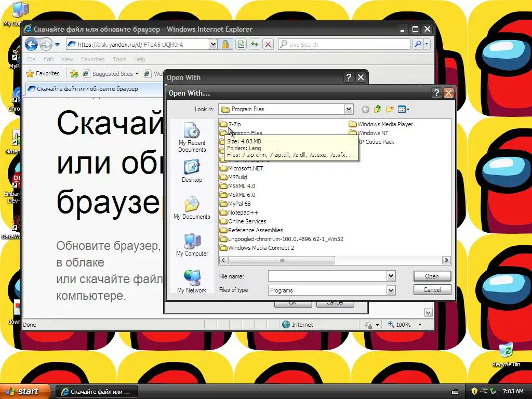Click the system tray clock 7:03 AM
Viewport: 532px width, 399px height.
(x=513, y=391)
